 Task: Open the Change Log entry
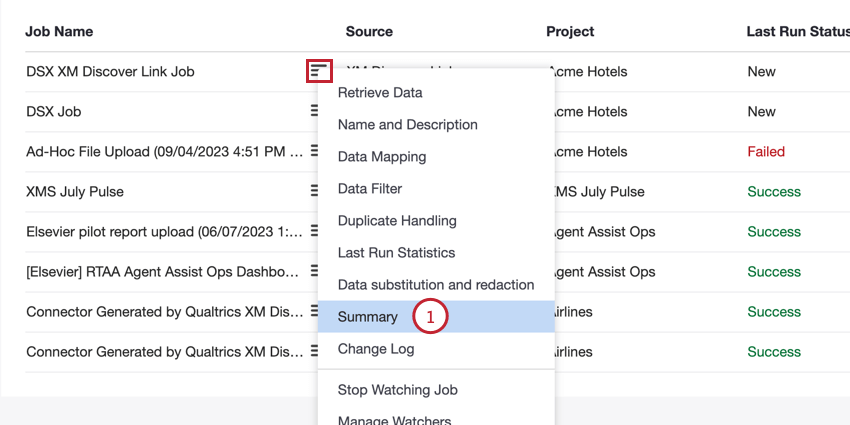tap(376, 349)
